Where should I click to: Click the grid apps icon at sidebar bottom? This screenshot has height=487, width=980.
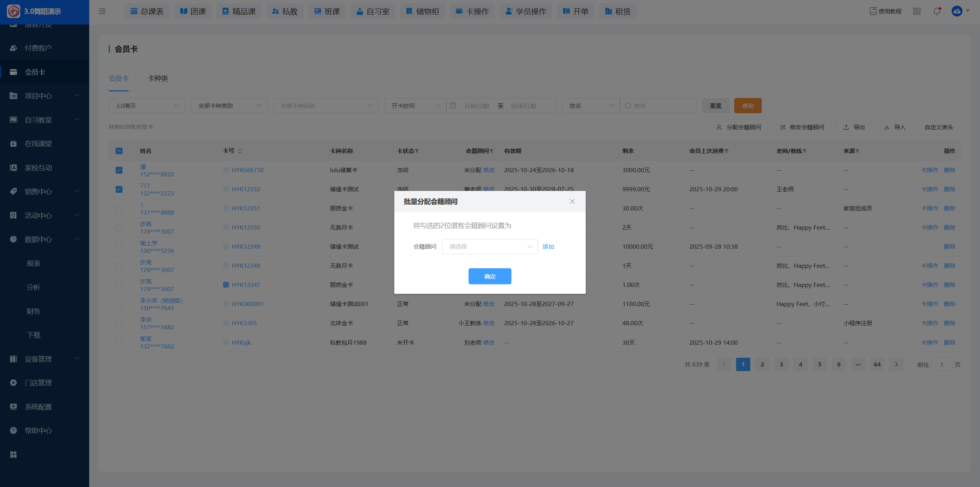(x=13, y=454)
